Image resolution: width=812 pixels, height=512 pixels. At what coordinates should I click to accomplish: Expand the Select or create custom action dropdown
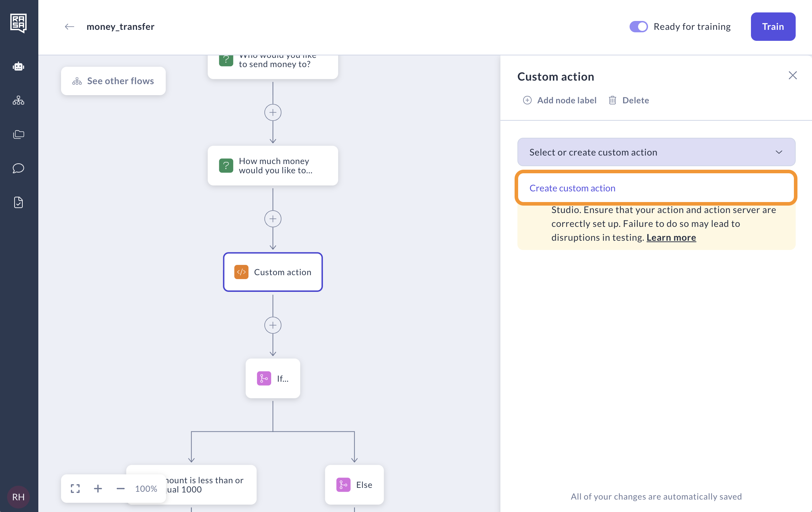656,152
